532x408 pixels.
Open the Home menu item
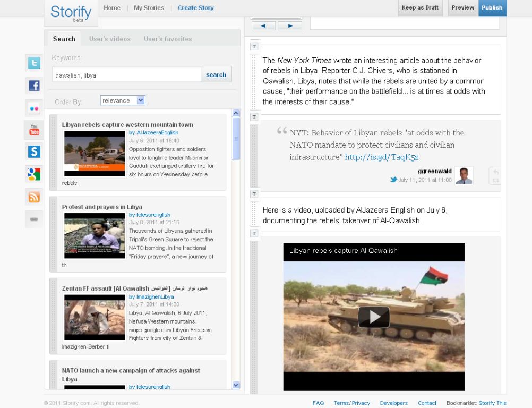tap(112, 8)
